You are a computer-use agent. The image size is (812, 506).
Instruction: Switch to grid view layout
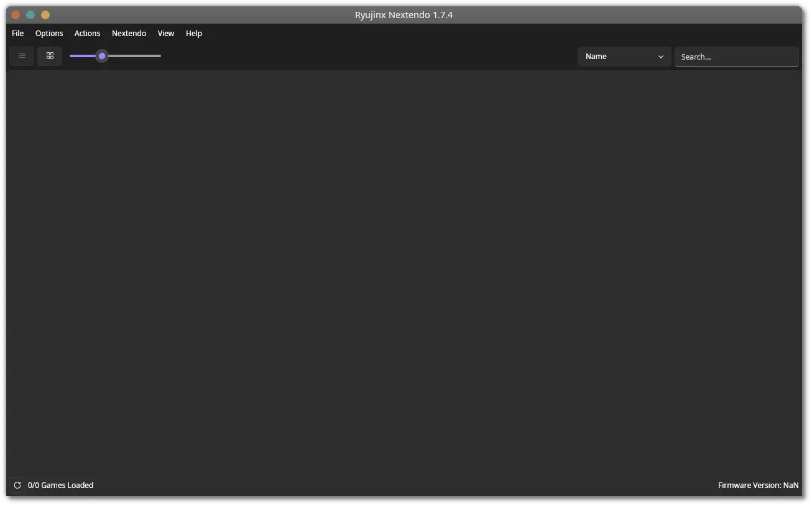pos(50,56)
